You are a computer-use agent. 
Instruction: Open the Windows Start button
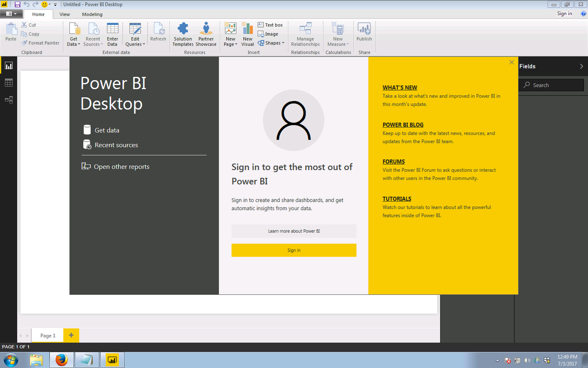[x=11, y=360]
